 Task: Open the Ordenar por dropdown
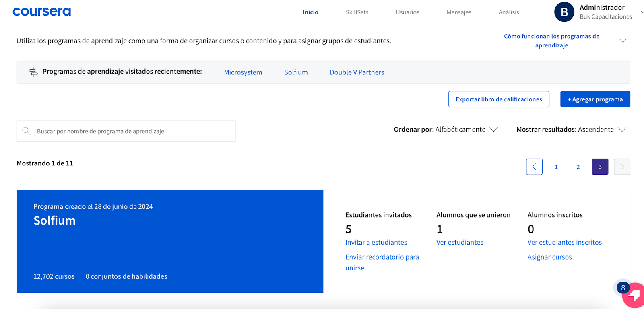[x=446, y=130]
